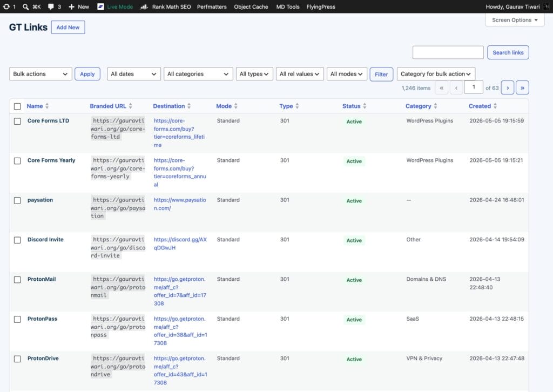Click the VPN & Privacy category cell
Screen dimensions: 553x392
pyautogui.click(x=424, y=359)
